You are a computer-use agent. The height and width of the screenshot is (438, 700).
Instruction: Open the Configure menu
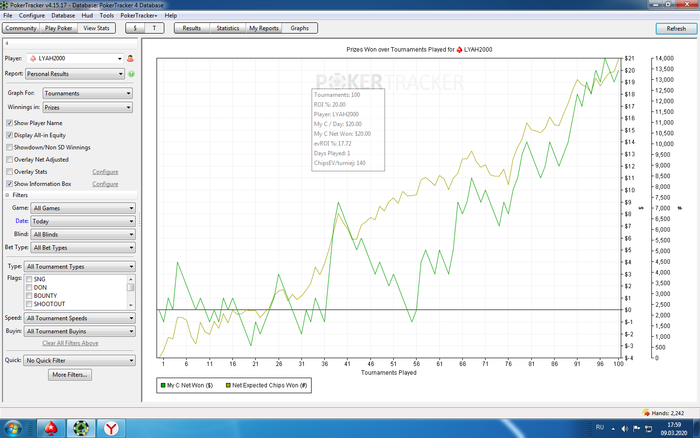tap(32, 15)
